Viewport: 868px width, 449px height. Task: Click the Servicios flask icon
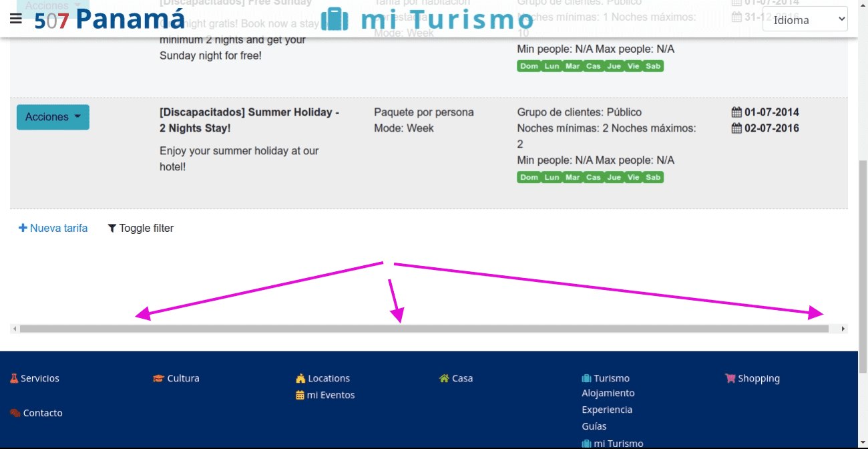click(x=14, y=378)
